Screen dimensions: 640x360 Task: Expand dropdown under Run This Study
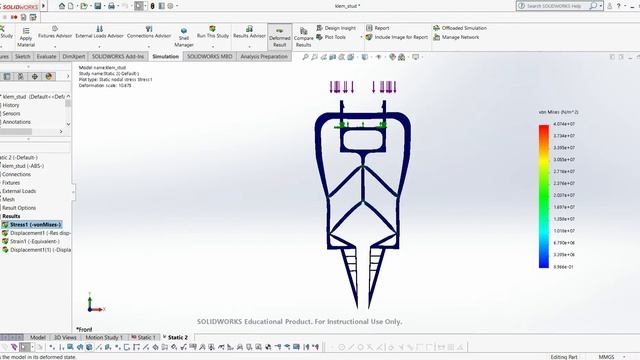point(213,46)
